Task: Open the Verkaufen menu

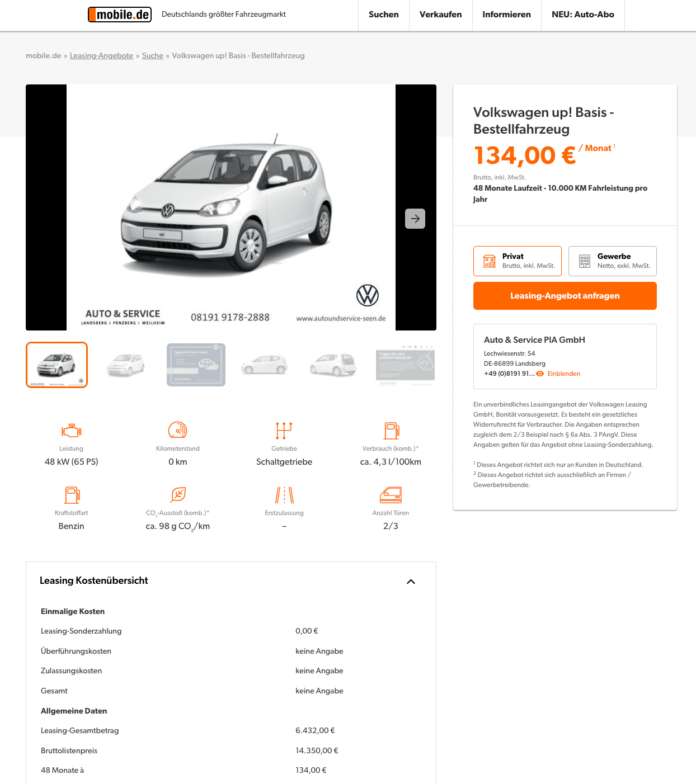Action: pyautogui.click(x=441, y=15)
